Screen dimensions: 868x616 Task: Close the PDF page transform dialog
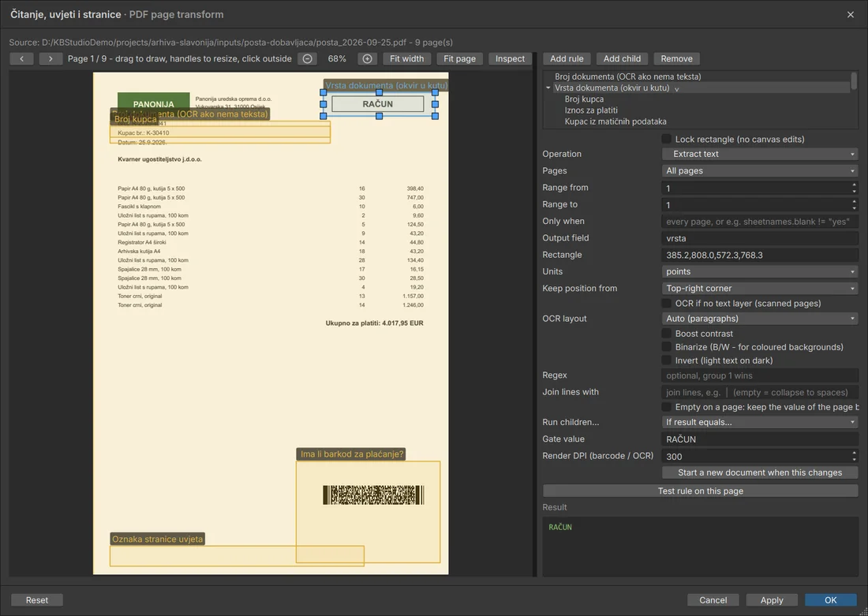851,14
